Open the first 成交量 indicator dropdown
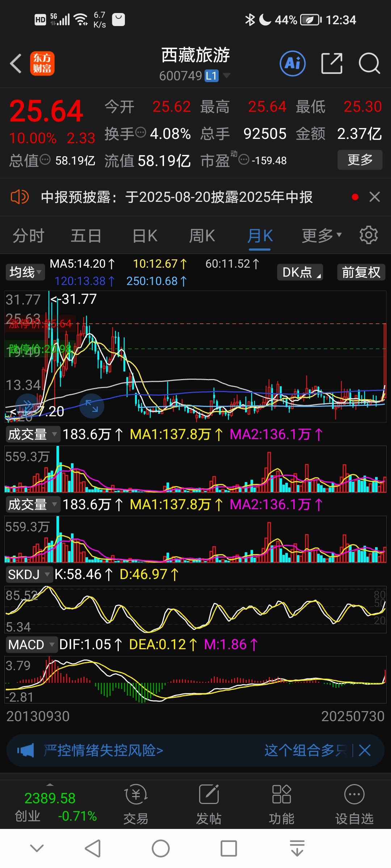391x868 pixels. [x=33, y=434]
